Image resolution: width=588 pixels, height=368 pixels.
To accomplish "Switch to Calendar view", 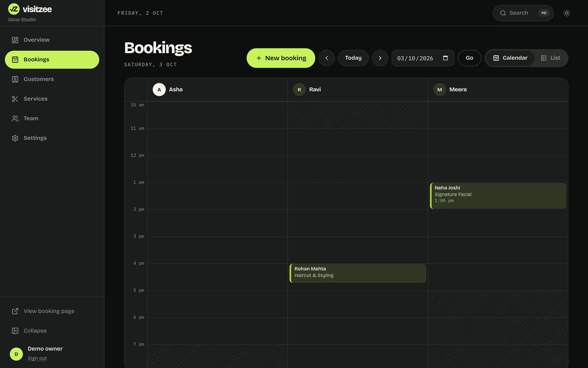I will (510, 58).
